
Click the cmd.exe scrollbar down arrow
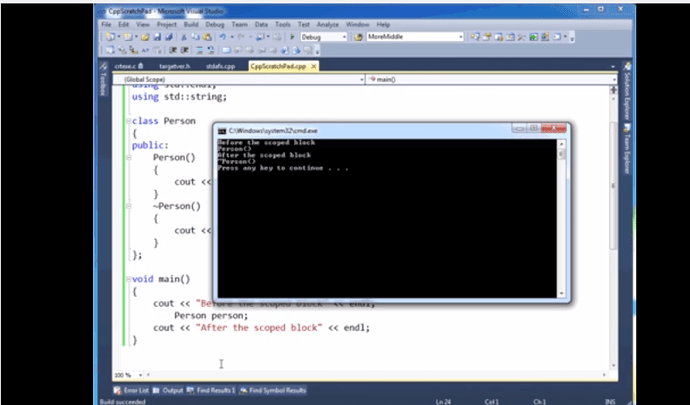[x=561, y=294]
